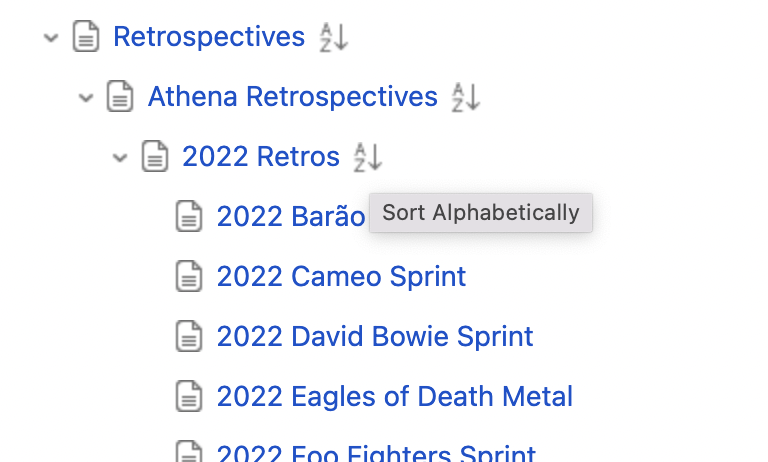Image resolution: width=768 pixels, height=462 pixels.
Task: Sort 2022 Retros children alphabetically
Action: point(368,157)
